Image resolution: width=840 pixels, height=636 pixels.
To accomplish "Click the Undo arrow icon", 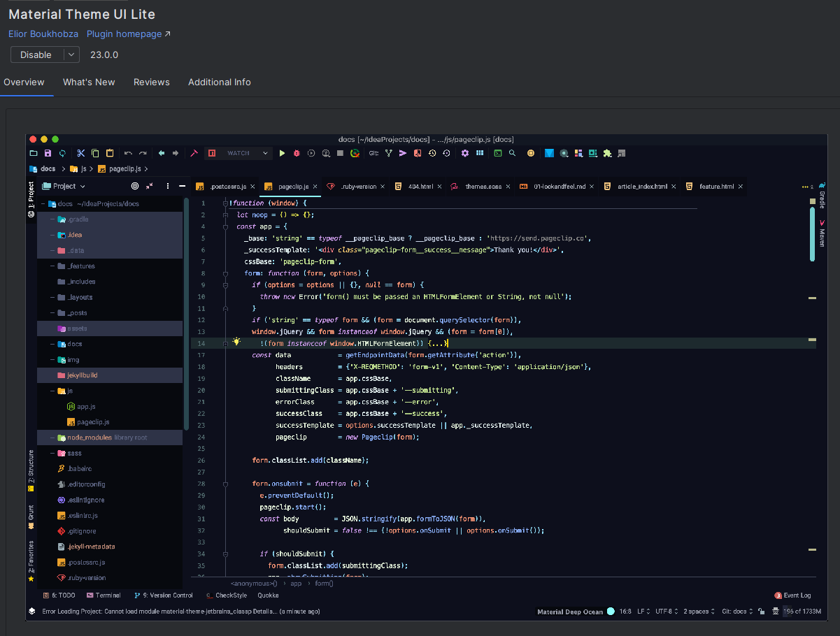I will click(128, 153).
